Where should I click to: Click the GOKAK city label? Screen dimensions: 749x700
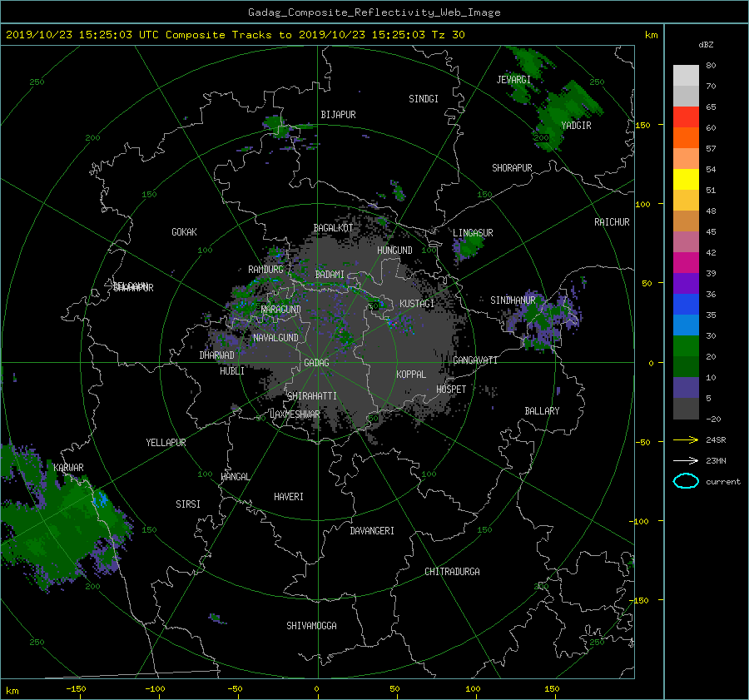point(184,232)
